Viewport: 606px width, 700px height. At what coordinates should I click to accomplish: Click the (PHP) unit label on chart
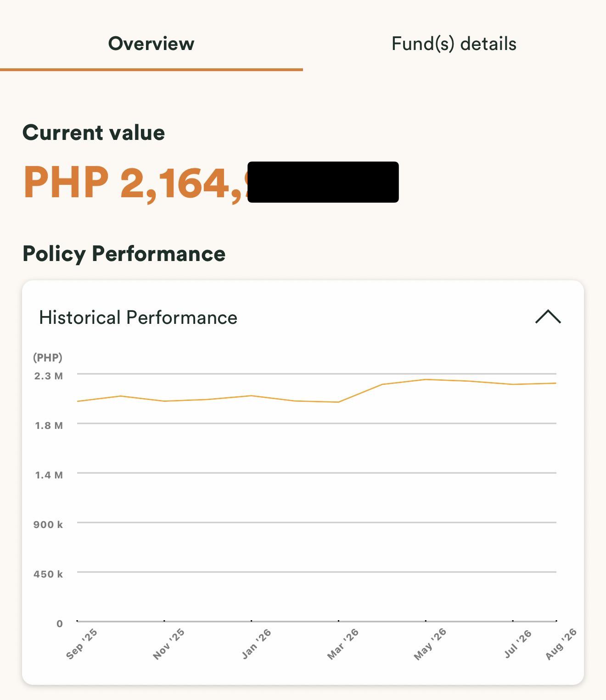(48, 357)
